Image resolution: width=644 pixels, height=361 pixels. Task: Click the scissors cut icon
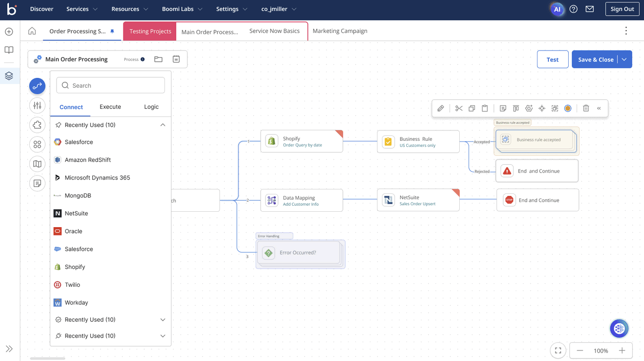459,108
